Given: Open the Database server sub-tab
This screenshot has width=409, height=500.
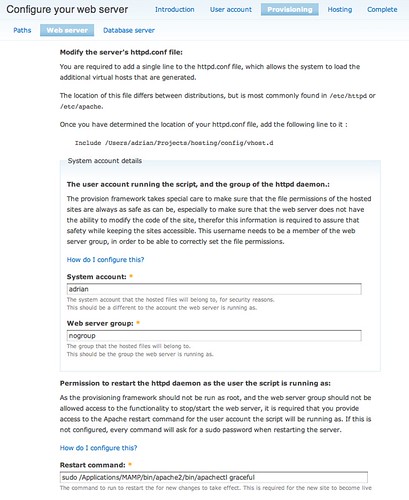Looking at the screenshot, I should [129, 30].
